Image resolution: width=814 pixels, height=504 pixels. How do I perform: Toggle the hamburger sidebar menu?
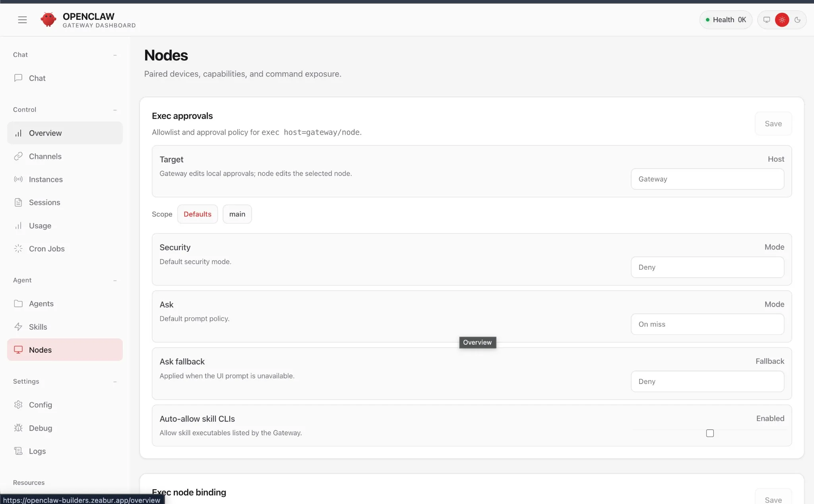coord(22,20)
